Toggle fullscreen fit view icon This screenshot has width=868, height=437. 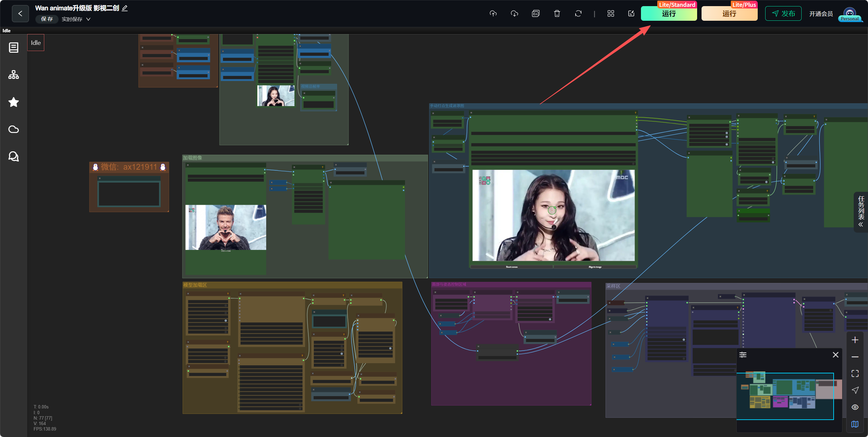pos(855,373)
